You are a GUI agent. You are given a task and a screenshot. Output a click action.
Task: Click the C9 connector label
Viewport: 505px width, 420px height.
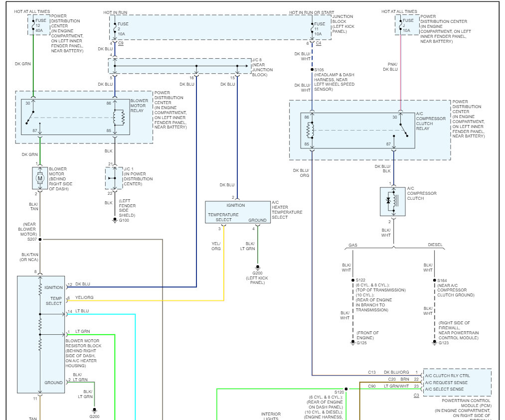(x=121, y=43)
